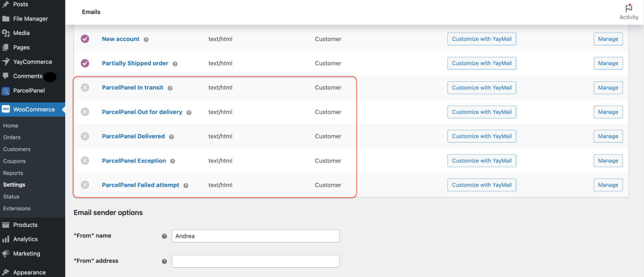
Task: Click enabled status icon for New account
Action: [85, 39]
